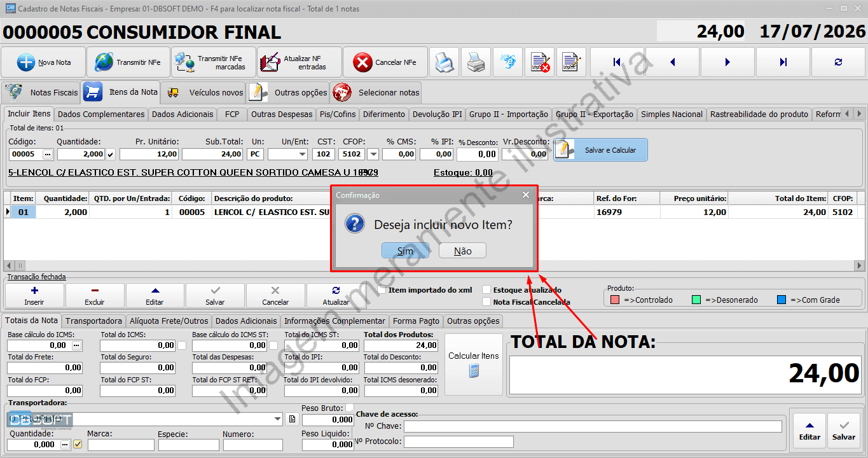Click the item grid horizontal scrollbar
This screenshot has width=868, height=458.
tap(434, 265)
